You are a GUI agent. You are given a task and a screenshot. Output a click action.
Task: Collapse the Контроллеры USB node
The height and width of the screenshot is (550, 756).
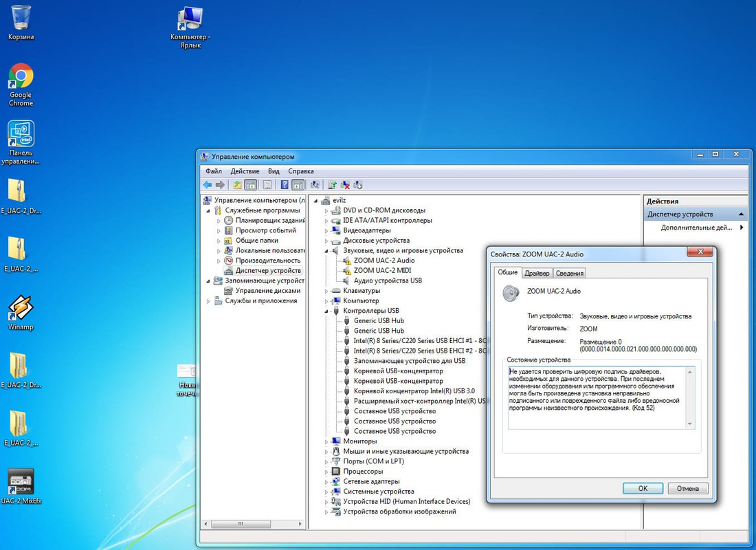(x=326, y=311)
